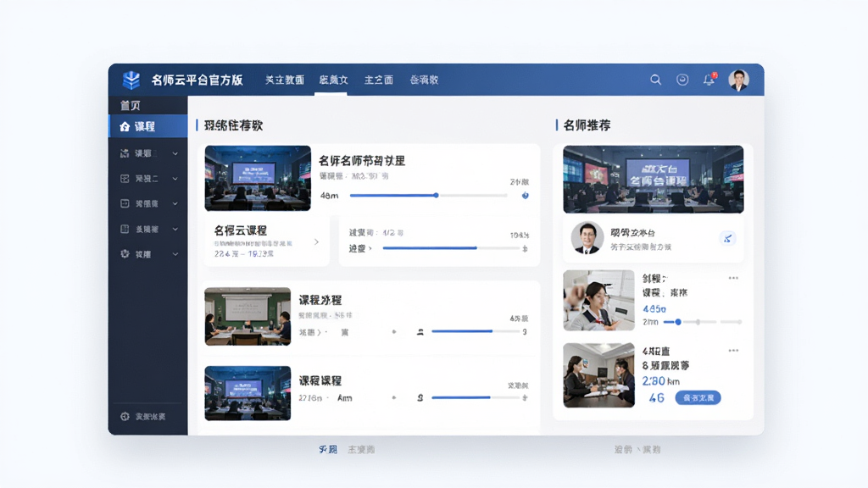This screenshot has height=488, width=868.
Task: Click the teacher portrait under the banner
Action: coord(587,238)
